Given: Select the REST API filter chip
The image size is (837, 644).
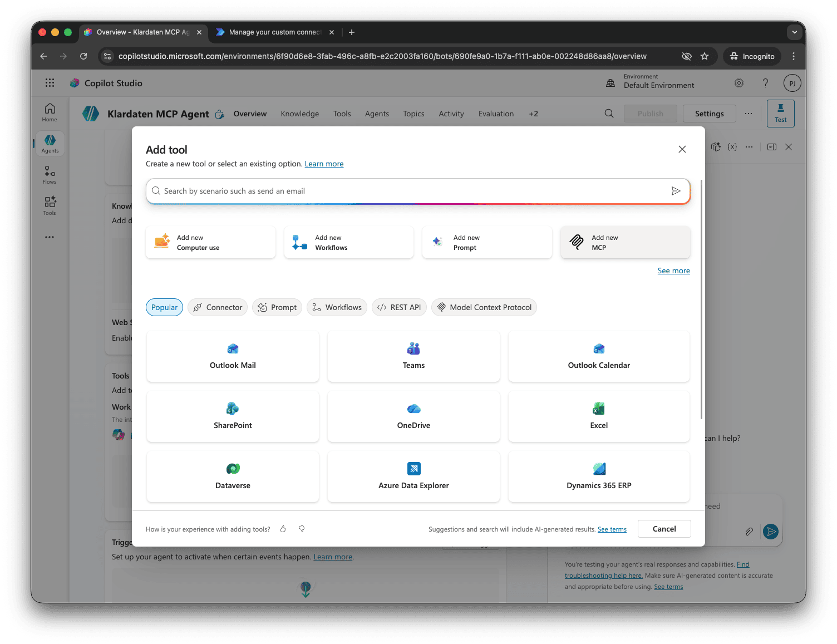Looking at the screenshot, I should click(x=399, y=307).
